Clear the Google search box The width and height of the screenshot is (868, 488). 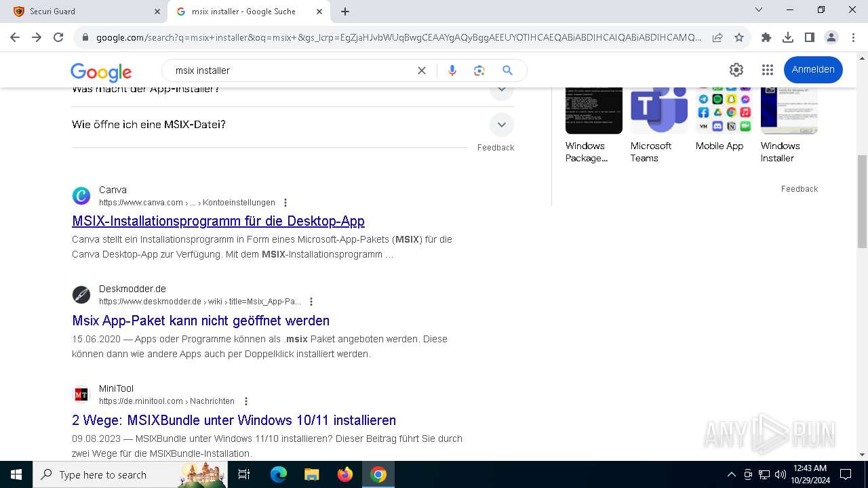point(422,70)
